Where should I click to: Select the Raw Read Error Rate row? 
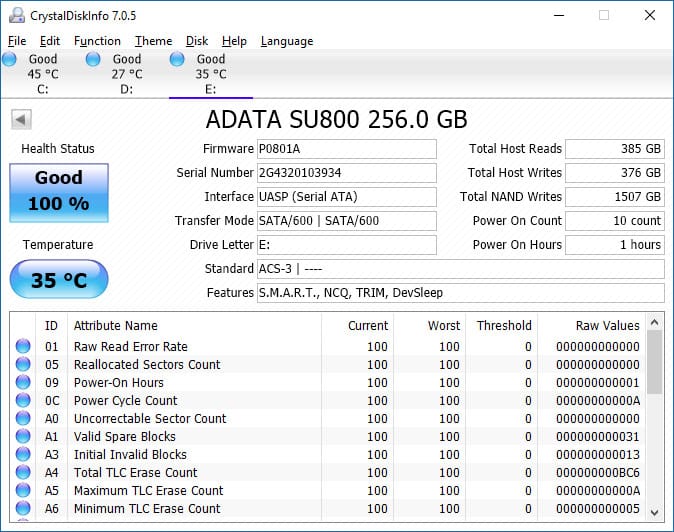[328, 346]
